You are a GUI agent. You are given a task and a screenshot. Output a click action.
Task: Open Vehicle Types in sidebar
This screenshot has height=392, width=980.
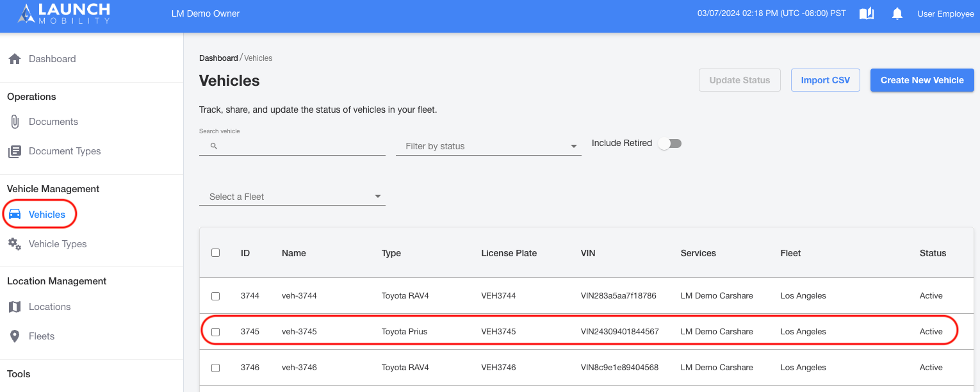click(58, 244)
